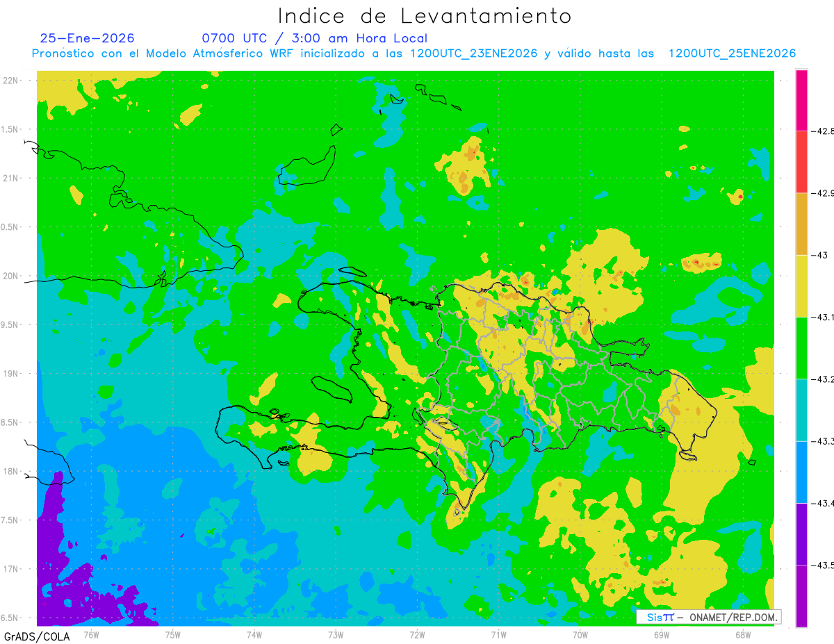Click the "69W" longitude axis label
834x644 pixels.
pos(662,634)
